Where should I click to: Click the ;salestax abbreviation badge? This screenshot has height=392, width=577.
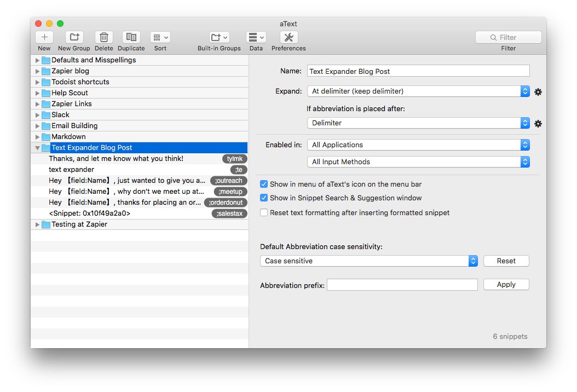click(x=229, y=214)
